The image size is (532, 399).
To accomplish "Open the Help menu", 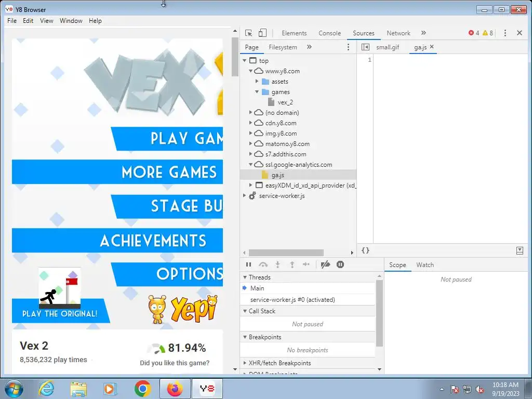I will (x=96, y=21).
